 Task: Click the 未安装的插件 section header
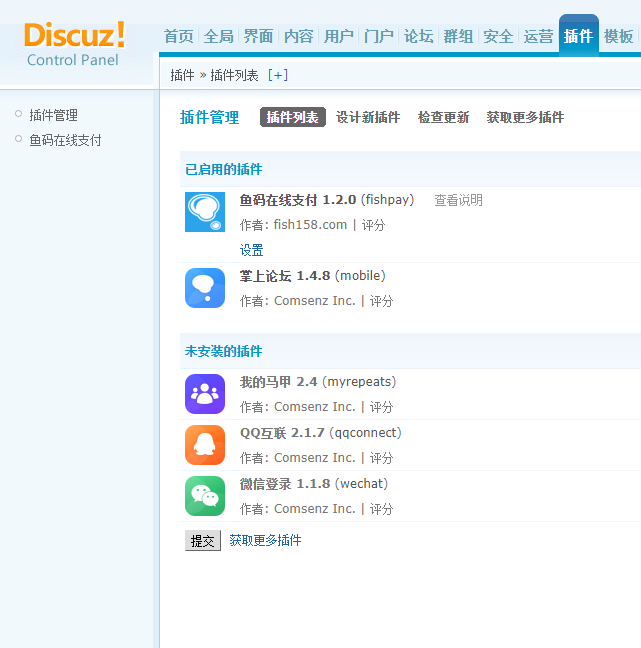[x=224, y=351]
